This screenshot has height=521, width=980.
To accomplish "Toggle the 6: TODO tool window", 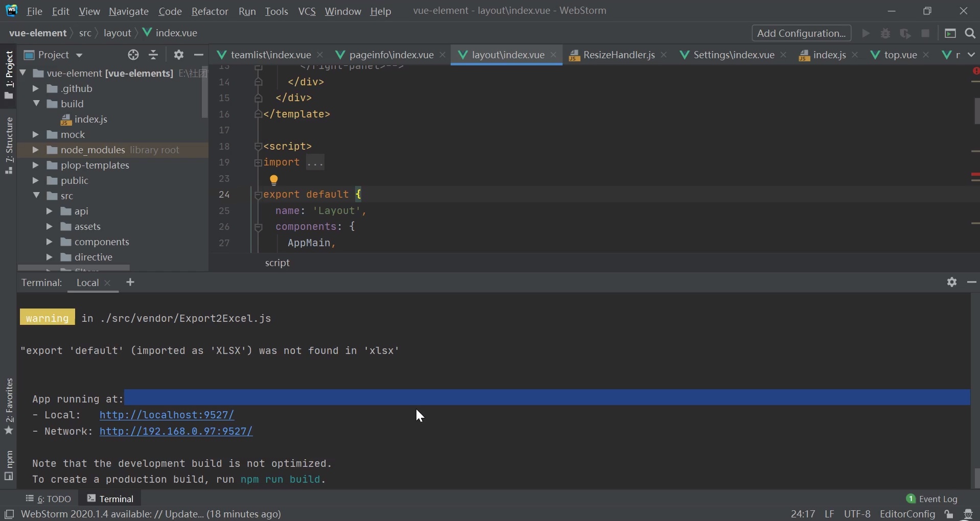I will [x=49, y=499].
